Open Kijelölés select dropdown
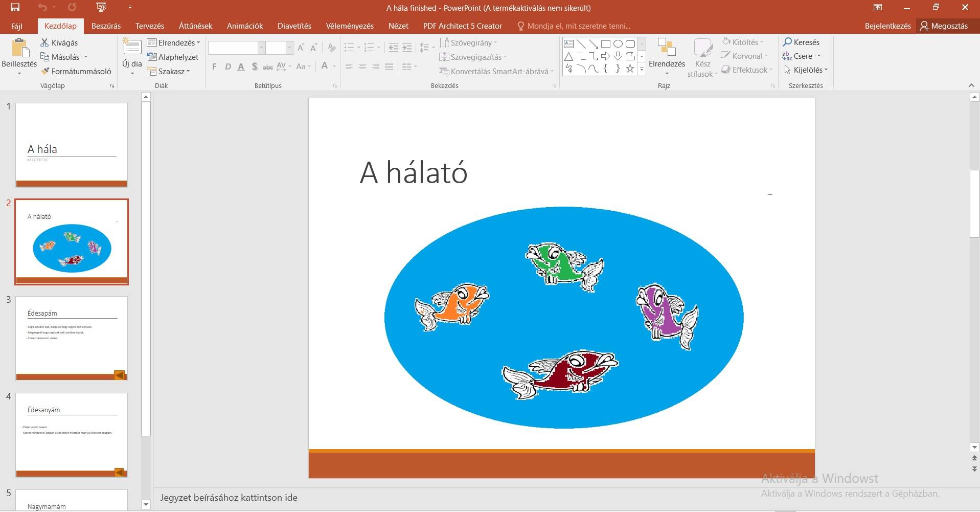Screen dimensions: 980x512 [x=806, y=70]
